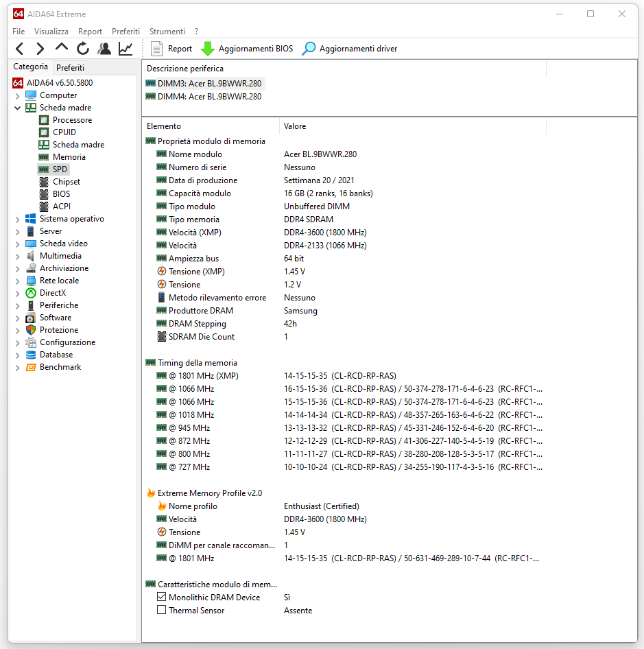Select the SPD tree item
644x649 pixels.
[53, 169]
